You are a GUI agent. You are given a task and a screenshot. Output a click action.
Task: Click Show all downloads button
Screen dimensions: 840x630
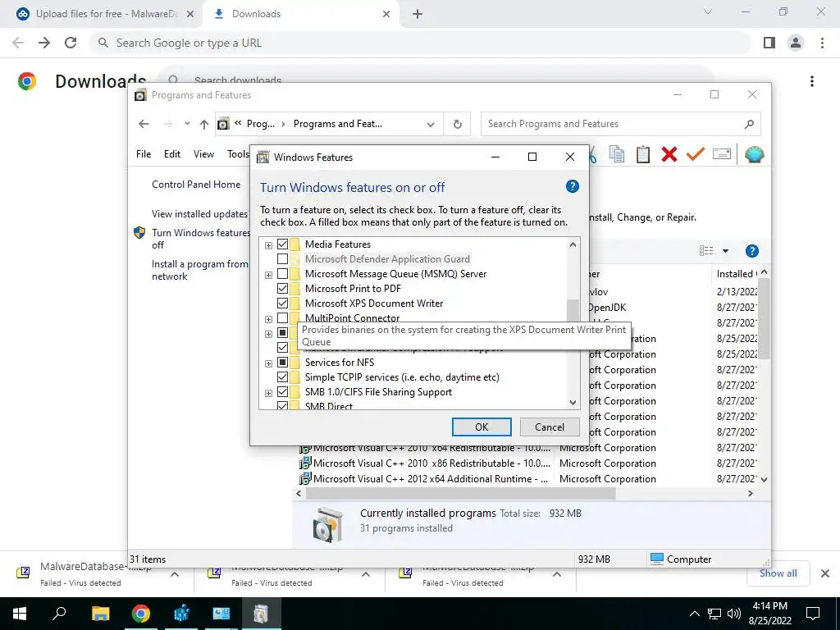click(x=778, y=573)
